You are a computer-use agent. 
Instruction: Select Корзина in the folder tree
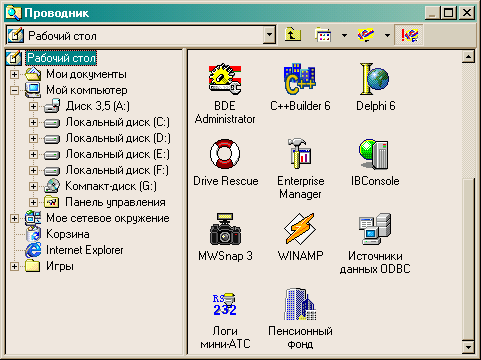click(68, 234)
